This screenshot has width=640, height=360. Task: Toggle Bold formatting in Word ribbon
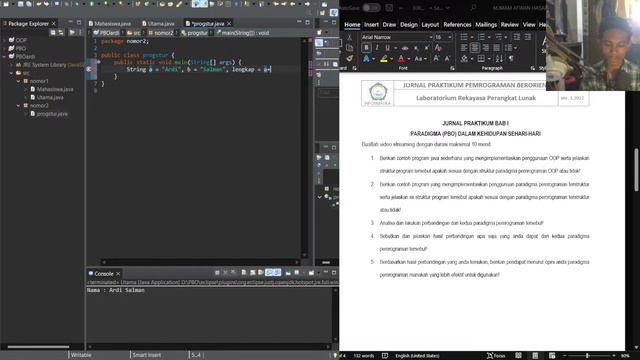(366, 48)
